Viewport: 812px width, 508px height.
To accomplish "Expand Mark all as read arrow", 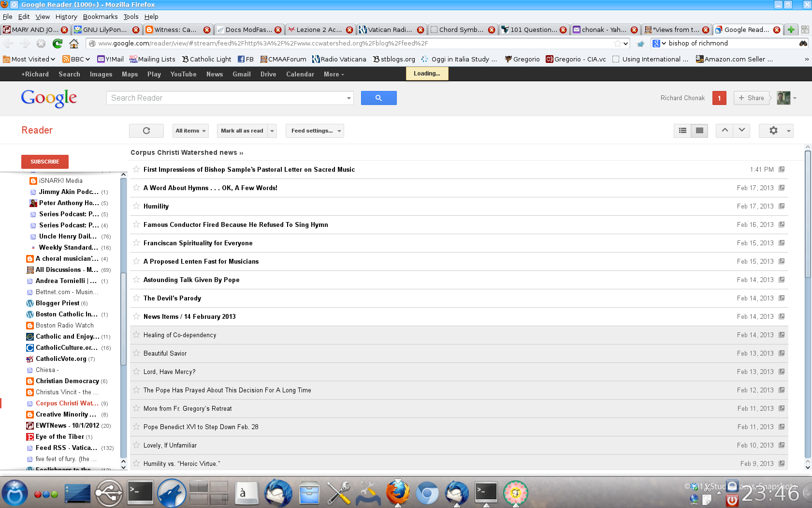I will click(x=272, y=131).
